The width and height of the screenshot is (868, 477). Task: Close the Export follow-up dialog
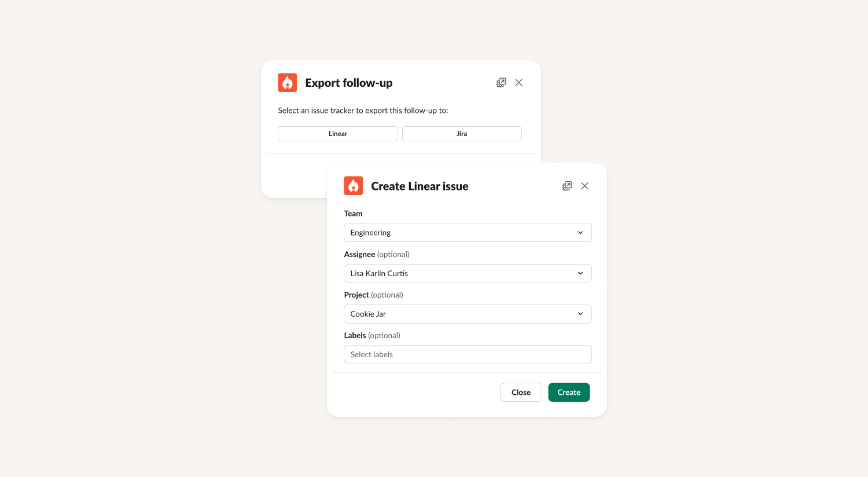point(519,83)
